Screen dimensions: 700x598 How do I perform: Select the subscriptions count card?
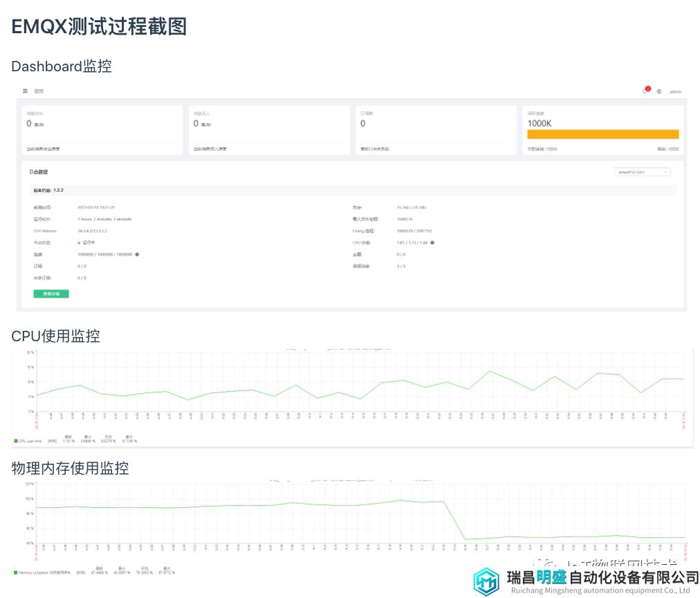pyautogui.click(x=436, y=130)
